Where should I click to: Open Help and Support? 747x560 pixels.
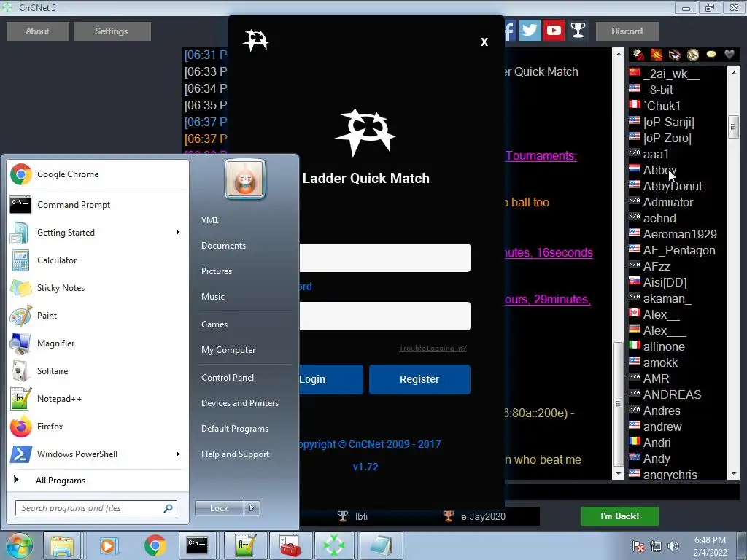tap(236, 454)
